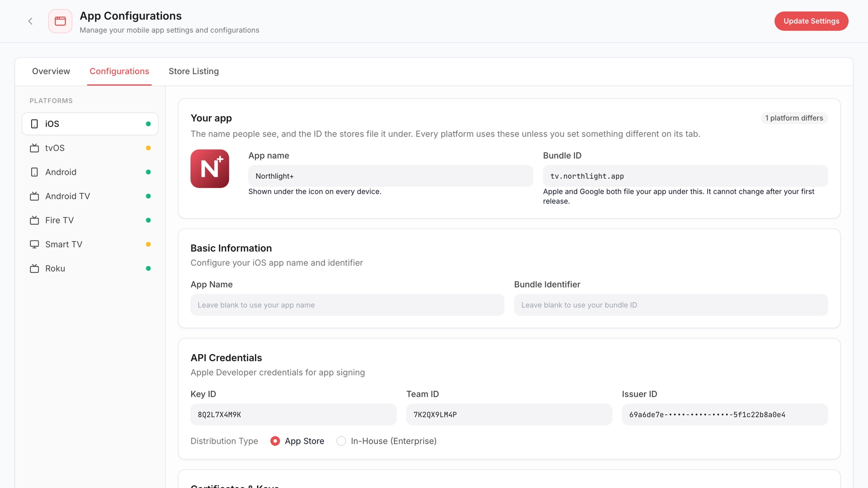The height and width of the screenshot is (488, 868).
Task: Click the Issuer ID field
Action: 725,415
